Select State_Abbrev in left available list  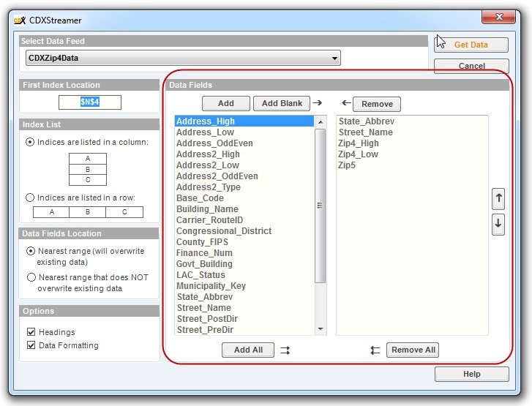click(244, 297)
